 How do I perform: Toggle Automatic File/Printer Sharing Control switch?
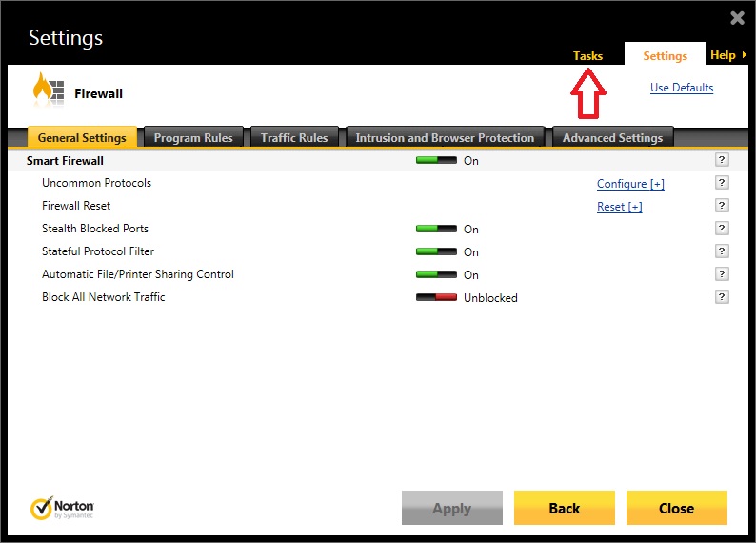pos(436,274)
